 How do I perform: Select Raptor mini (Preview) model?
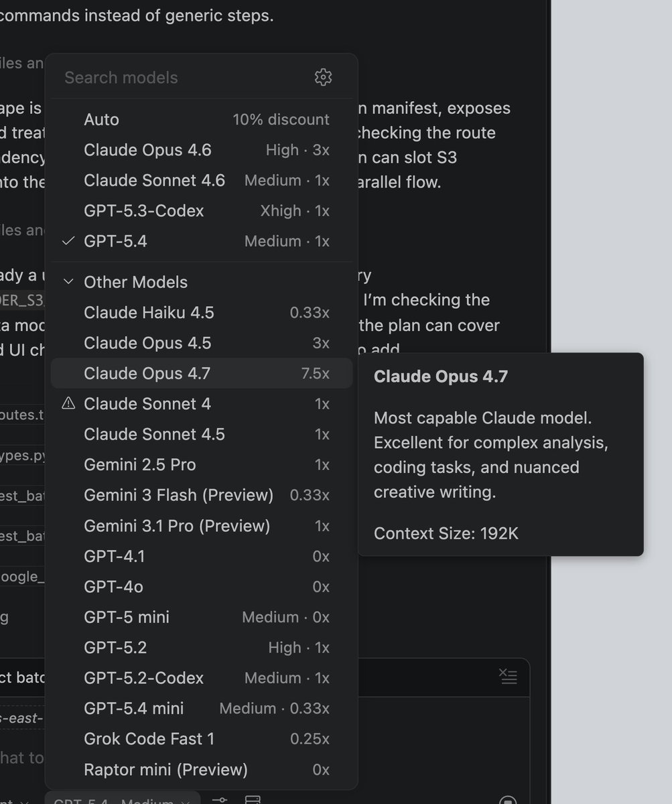click(202, 770)
